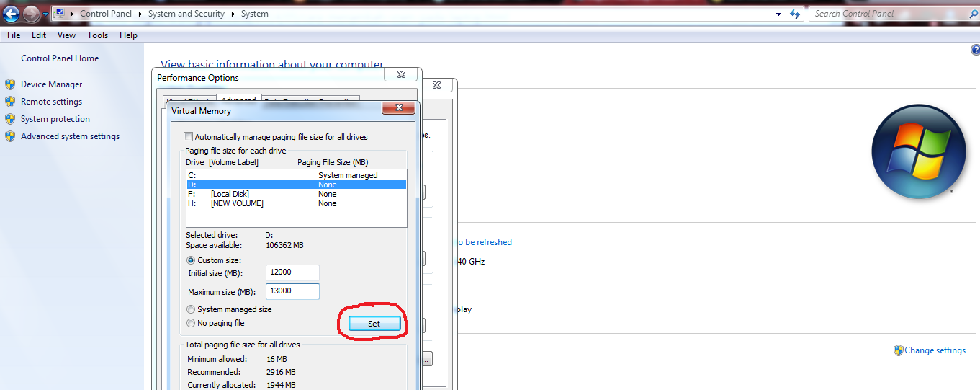This screenshot has height=390, width=980.
Task: Click the shield icon beside Remote settings
Action: [10, 102]
